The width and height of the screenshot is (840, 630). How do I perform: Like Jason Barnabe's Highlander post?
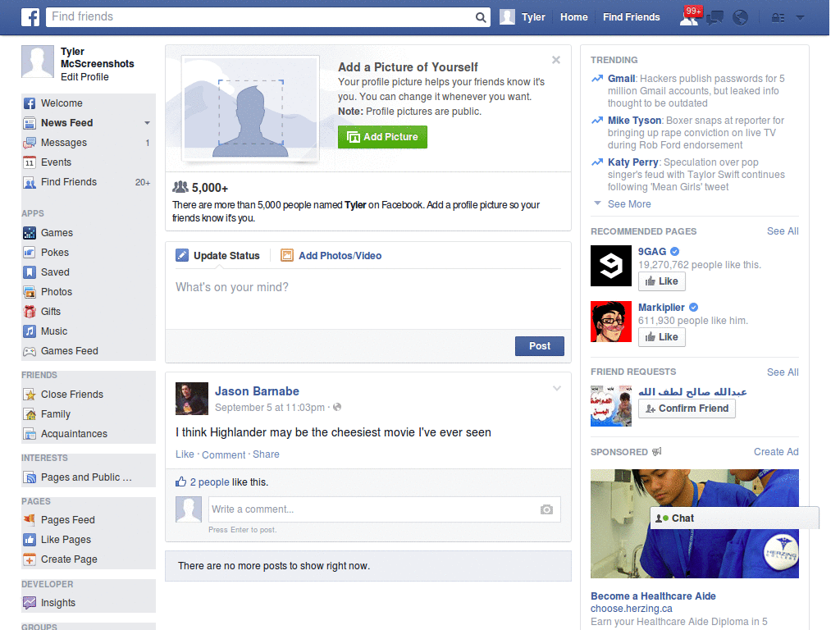[185, 454]
